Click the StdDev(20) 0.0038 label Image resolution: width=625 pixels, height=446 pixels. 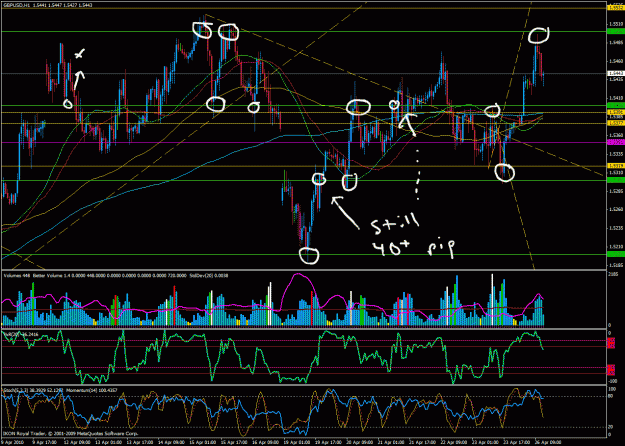pyautogui.click(x=209, y=275)
